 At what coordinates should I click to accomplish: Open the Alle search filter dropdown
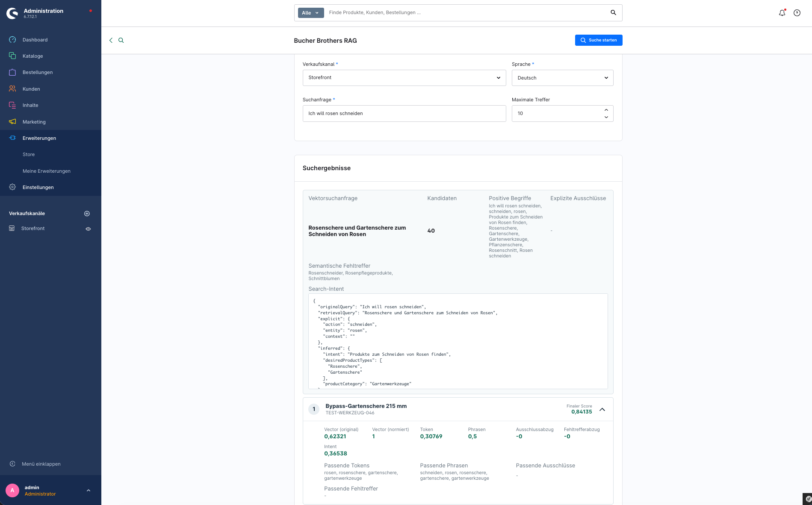coord(311,13)
